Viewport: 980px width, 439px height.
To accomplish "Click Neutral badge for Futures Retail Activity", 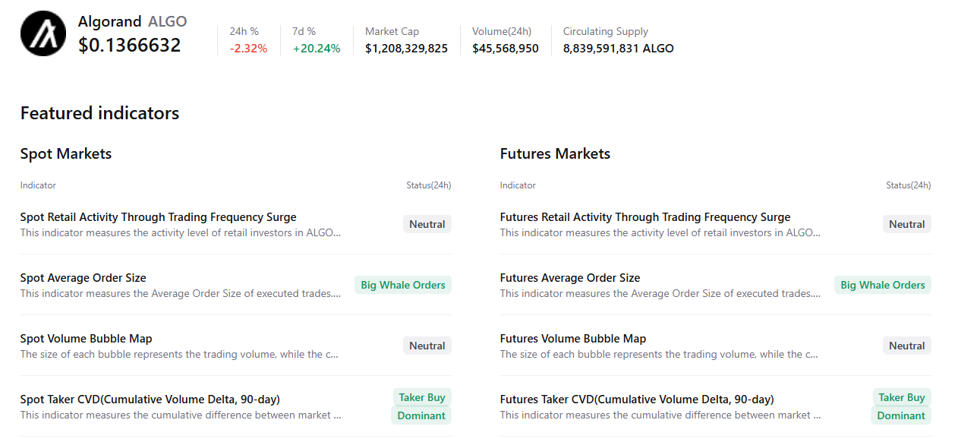I will tap(906, 224).
